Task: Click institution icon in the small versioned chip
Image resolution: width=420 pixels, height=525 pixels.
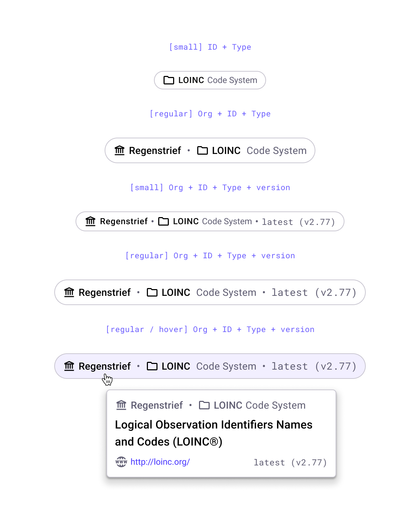Action: [90, 221]
